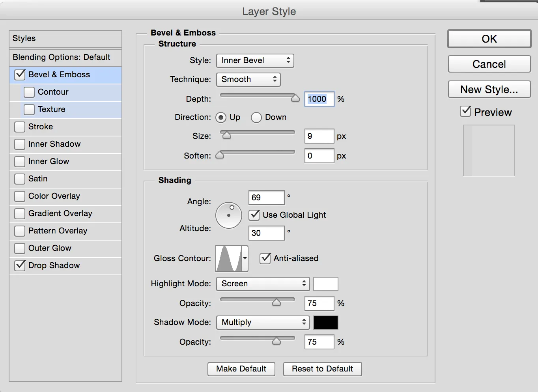
Task: Turn off the Drop Shadow effect checkbox
Action: pyautogui.click(x=20, y=266)
